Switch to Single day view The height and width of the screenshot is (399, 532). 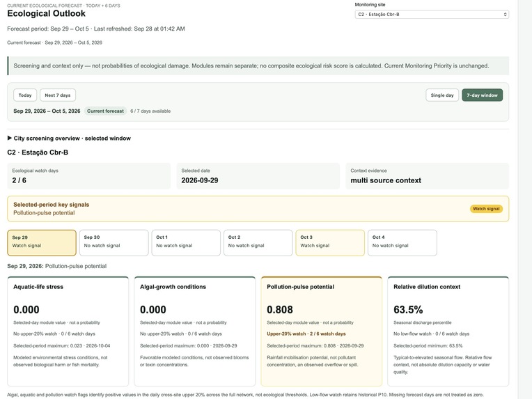click(x=442, y=95)
